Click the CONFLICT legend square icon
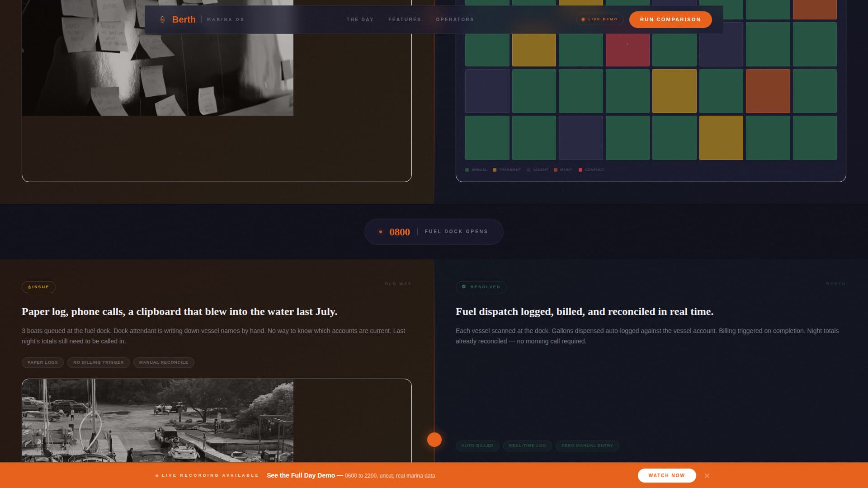The image size is (868, 488). (x=580, y=169)
